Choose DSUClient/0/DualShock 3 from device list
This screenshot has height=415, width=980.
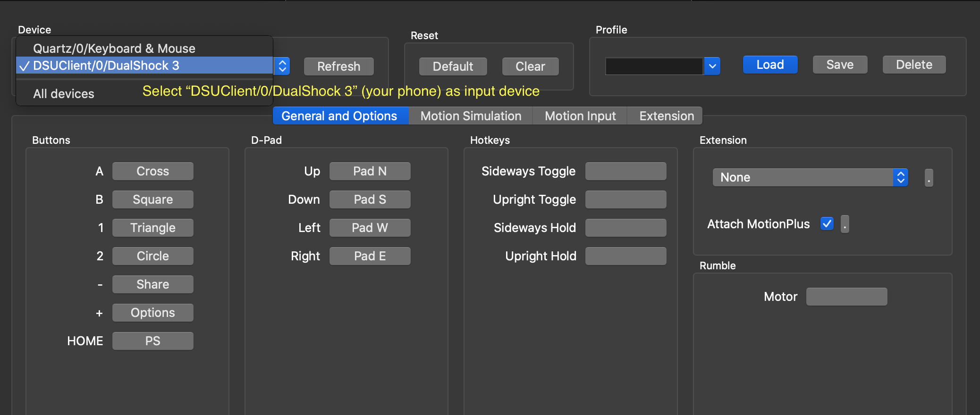[x=144, y=66]
